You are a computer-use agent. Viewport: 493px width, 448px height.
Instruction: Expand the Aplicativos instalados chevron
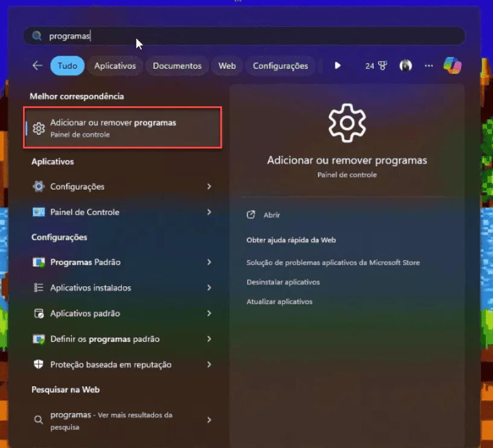[x=209, y=287]
